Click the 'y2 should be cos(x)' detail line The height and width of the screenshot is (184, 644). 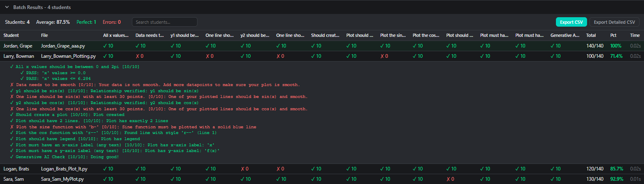[104, 103]
